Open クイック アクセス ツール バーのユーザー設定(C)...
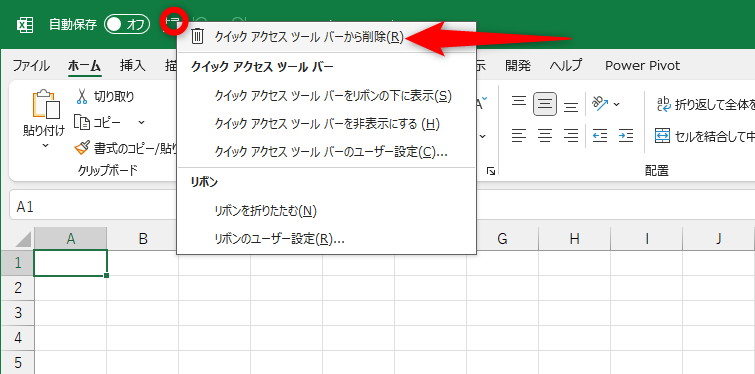755x374 pixels. pyautogui.click(x=326, y=153)
